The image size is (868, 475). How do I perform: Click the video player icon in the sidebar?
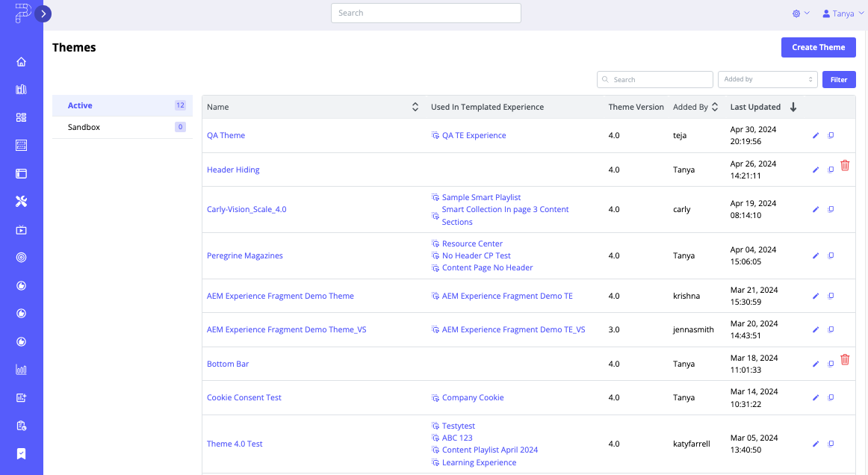21,229
